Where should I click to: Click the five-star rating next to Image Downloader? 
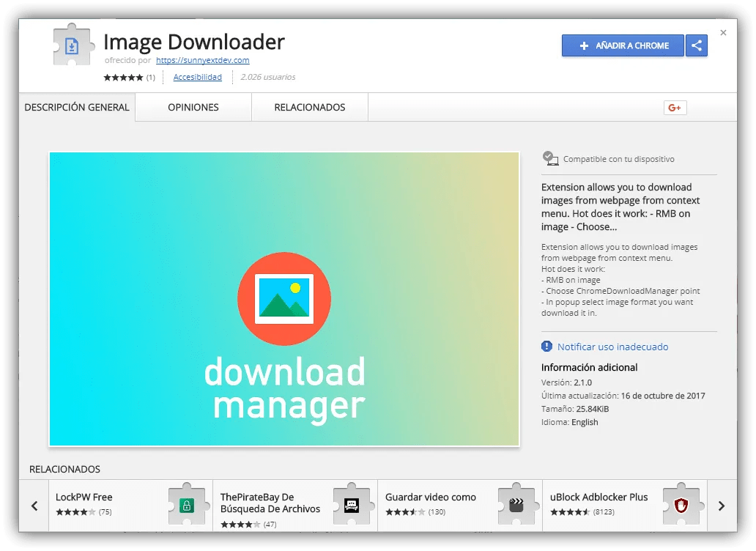(124, 76)
